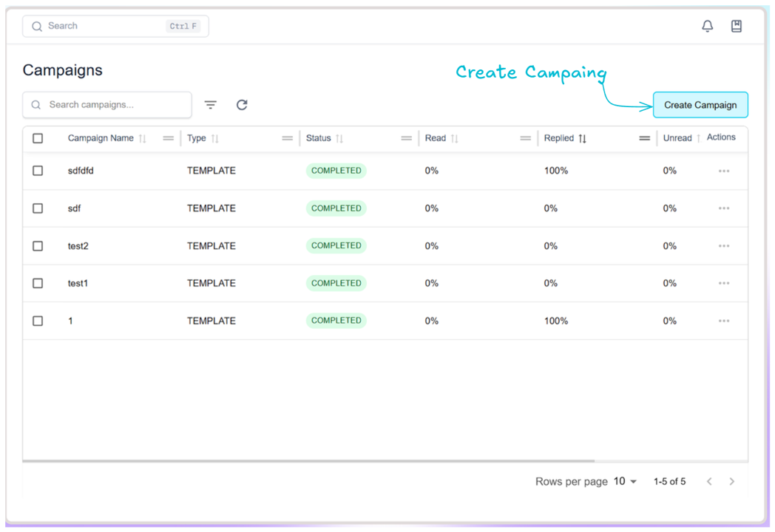
Task: Tick the test1 campaign checkbox
Action: point(38,283)
